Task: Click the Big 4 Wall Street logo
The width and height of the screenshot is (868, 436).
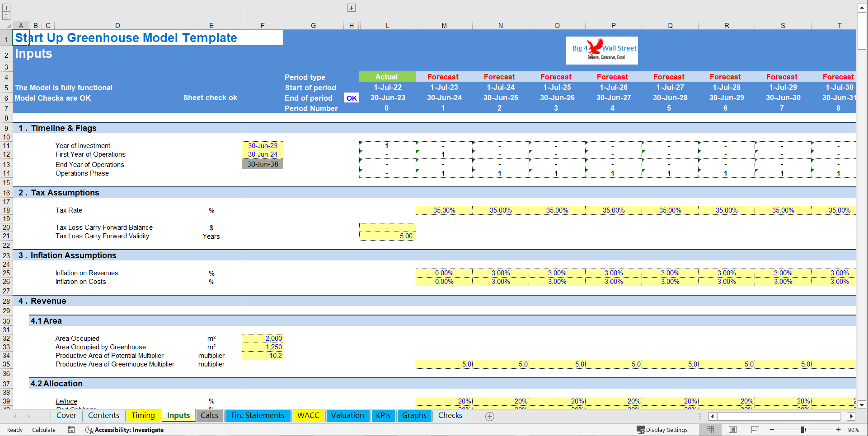Action: [x=601, y=50]
